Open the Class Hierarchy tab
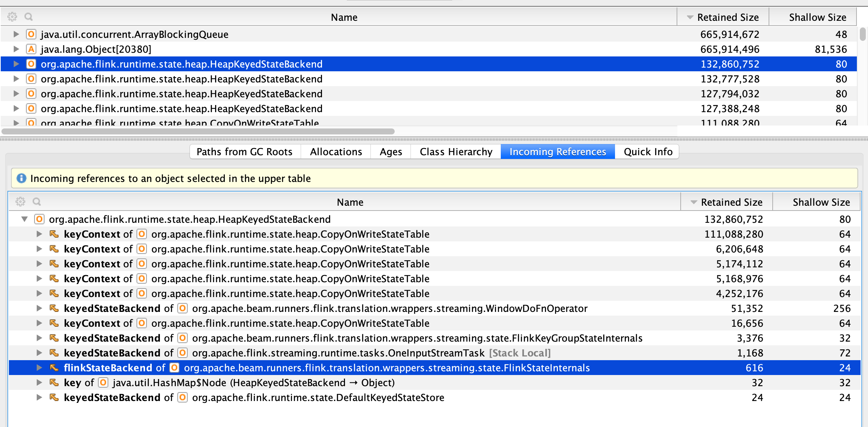 point(456,151)
